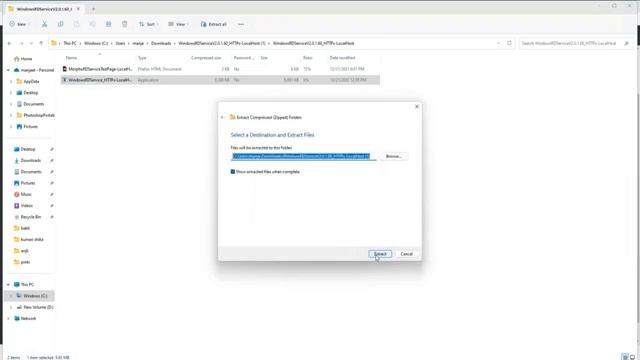640x360 pixels.
Task: Open pinned Downloads in Quick access
Action: coord(27,160)
